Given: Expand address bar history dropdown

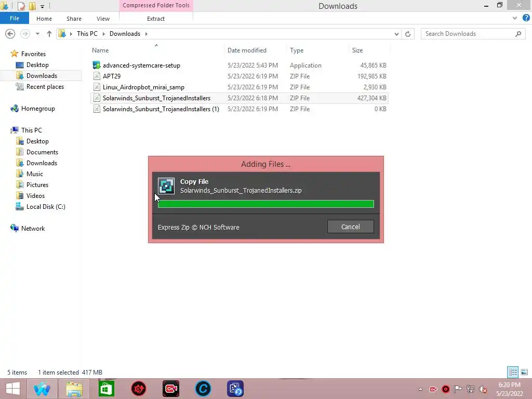Looking at the screenshot, I should [396, 34].
